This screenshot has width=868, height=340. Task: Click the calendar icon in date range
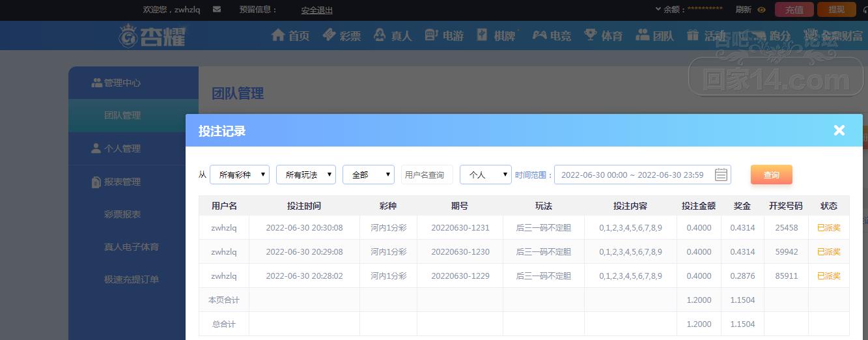(x=721, y=175)
